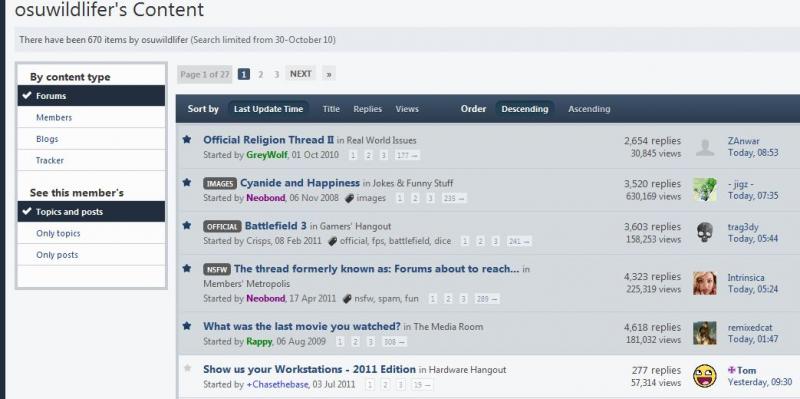Open Battlefield 3 topic
The width and height of the screenshot is (800, 399).
pyautogui.click(x=276, y=226)
